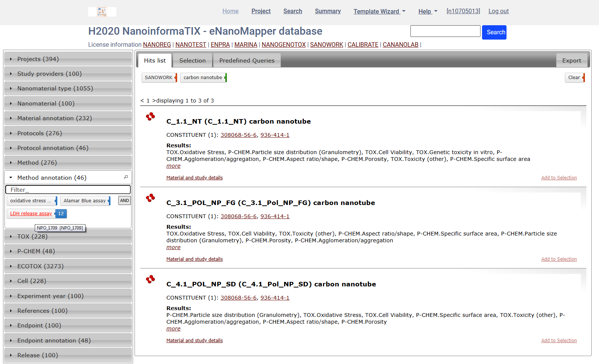Open the Predefined Queries tab
Viewport: 603px width, 364px height.
[247, 61]
